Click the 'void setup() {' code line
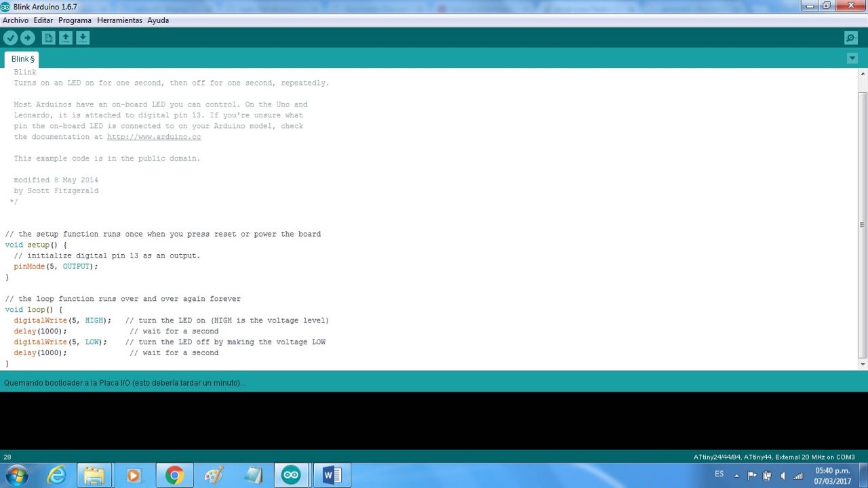 pyautogui.click(x=36, y=245)
